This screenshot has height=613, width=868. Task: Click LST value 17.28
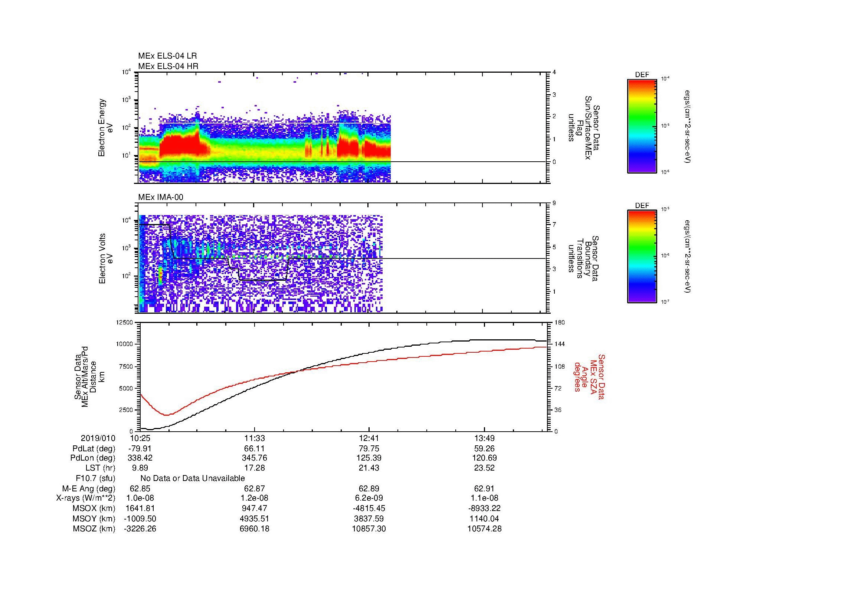point(255,468)
